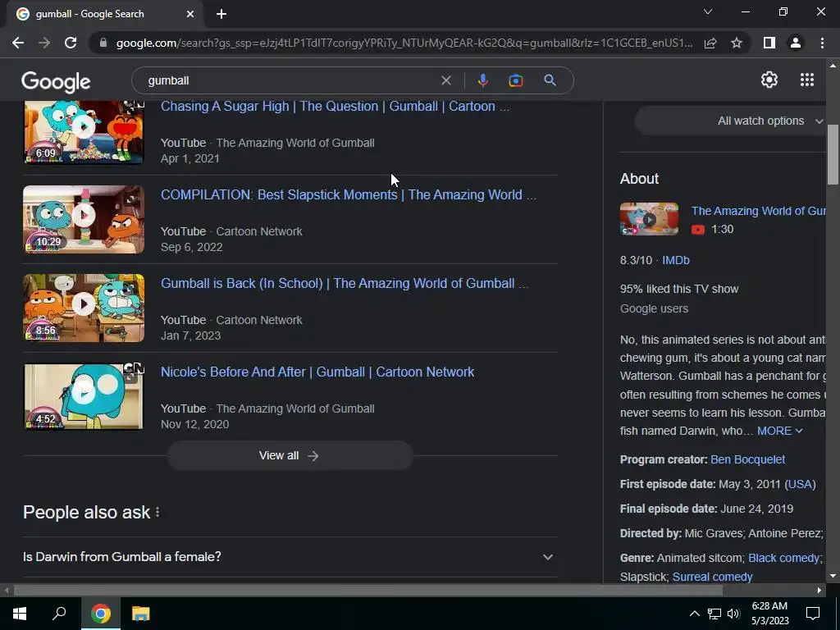This screenshot has width=840, height=630.
Task: Open the Windows Start menu
Action: pos(20,614)
